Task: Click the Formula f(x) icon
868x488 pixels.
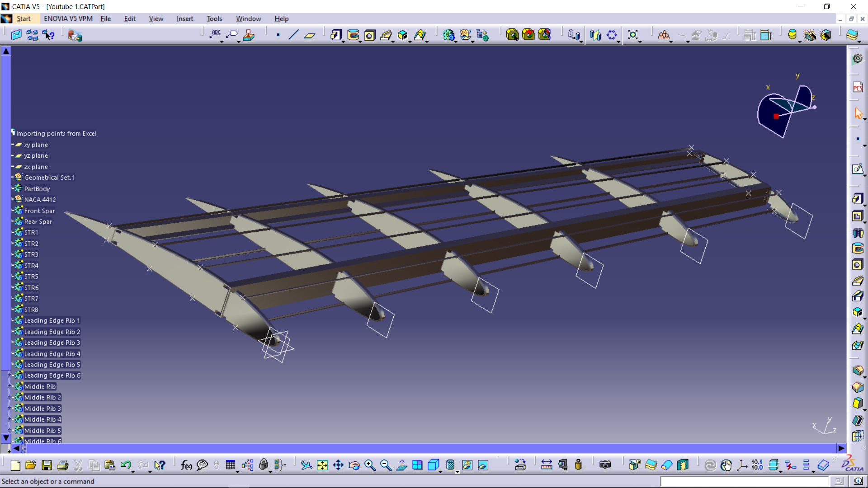Action: 186,465
